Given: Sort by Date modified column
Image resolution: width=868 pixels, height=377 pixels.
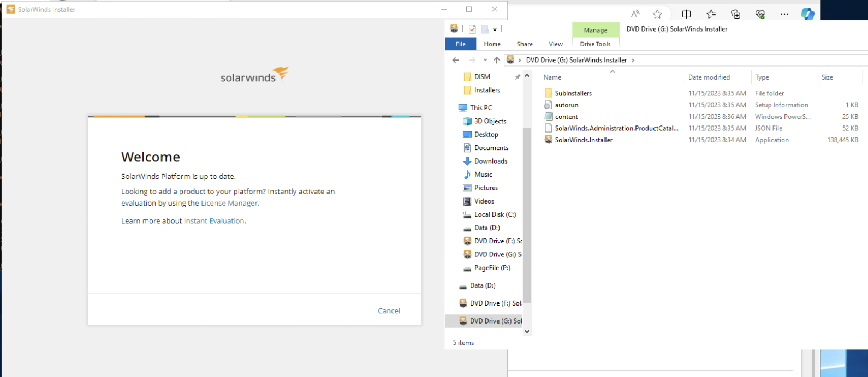Looking at the screenshot, I should pos(709,77).
